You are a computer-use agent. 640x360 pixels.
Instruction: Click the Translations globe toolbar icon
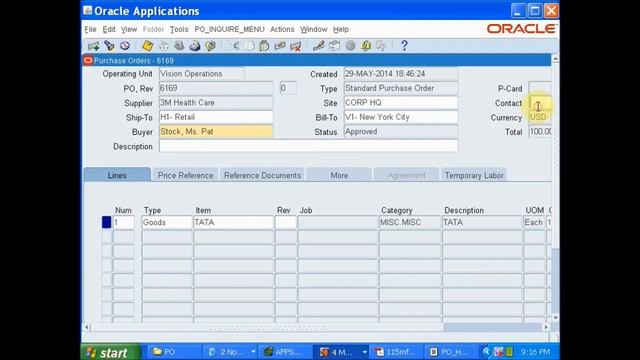pyautogui.click(x=350, y=46)
